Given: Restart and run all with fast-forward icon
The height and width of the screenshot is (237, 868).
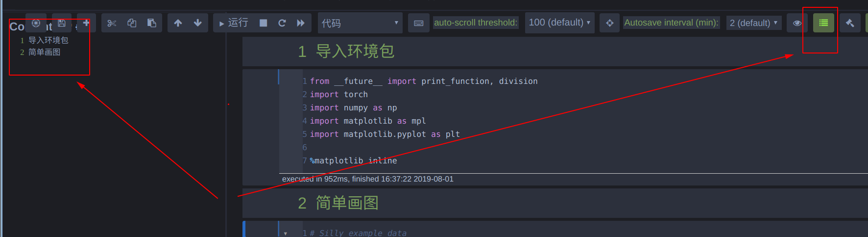Looking at the screenshot, I should 301,23.
